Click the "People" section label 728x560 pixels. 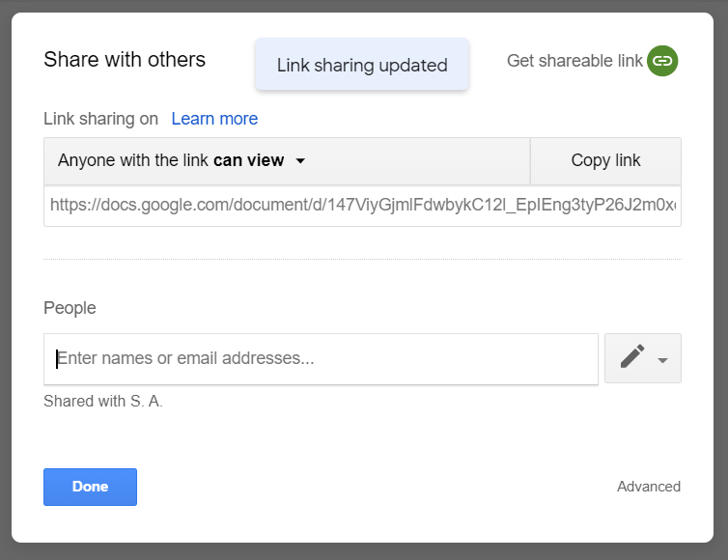coord(70,308)
